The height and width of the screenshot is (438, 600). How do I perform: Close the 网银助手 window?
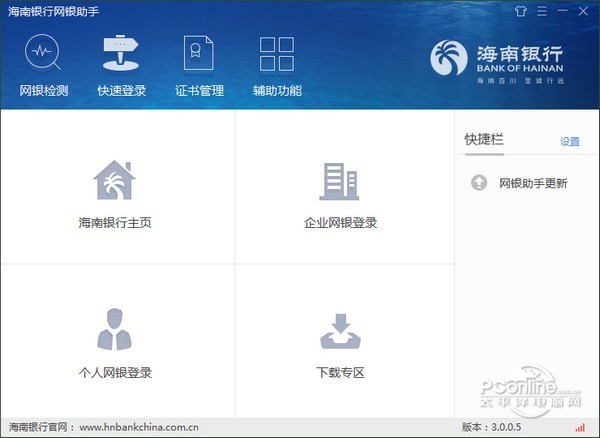pyautogui.click(x=583, y=11)
